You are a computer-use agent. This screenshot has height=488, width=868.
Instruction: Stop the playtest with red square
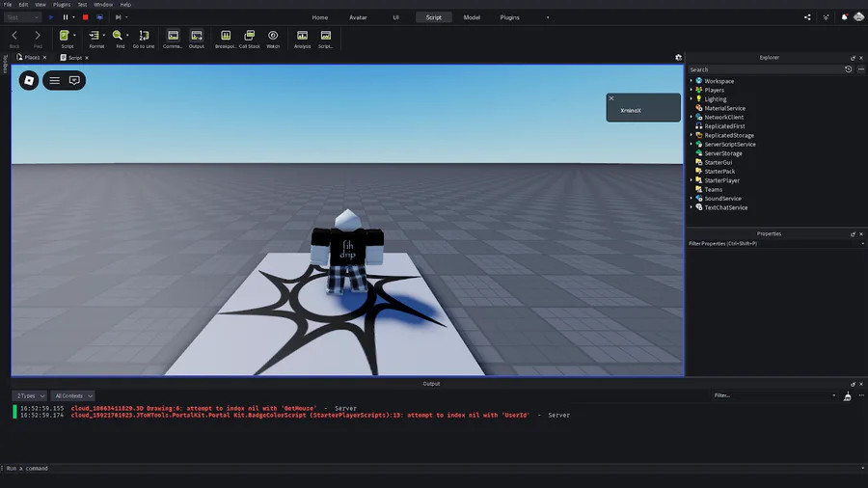tap(85, 17)
